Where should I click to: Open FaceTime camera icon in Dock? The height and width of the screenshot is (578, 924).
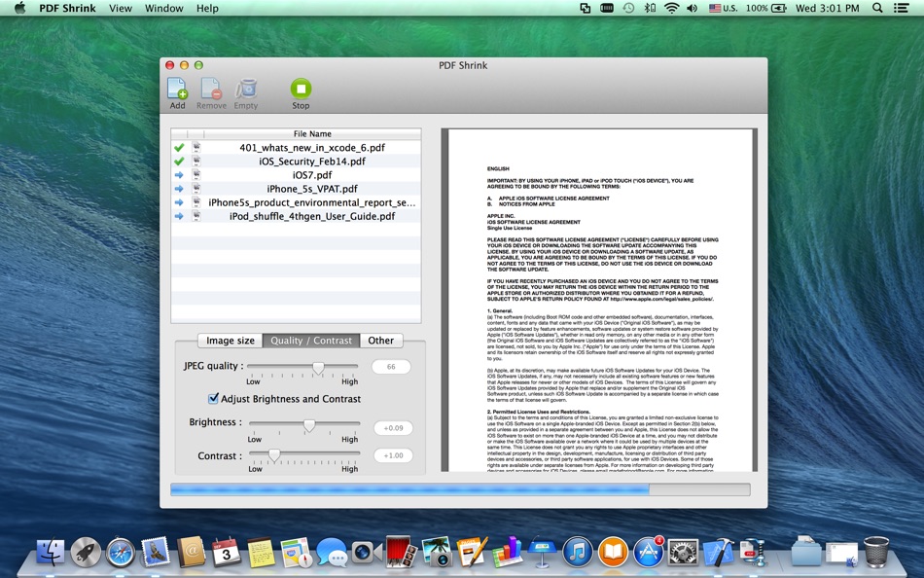[366, 552]
